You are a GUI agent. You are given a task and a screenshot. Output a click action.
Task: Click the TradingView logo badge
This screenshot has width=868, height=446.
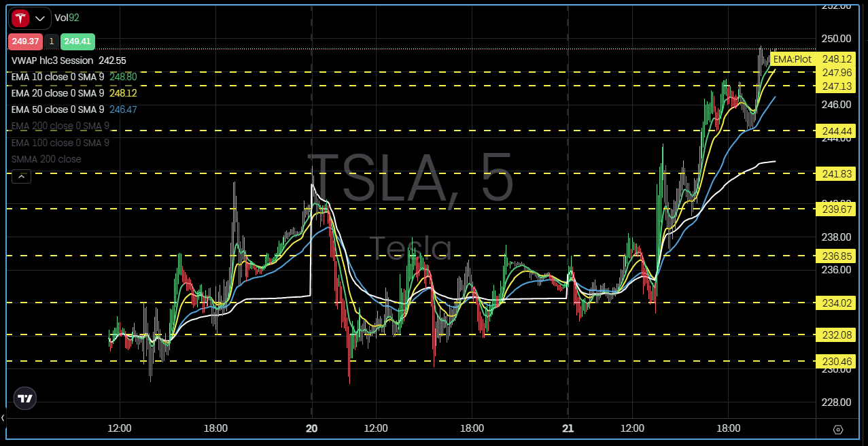pos(25,399)
